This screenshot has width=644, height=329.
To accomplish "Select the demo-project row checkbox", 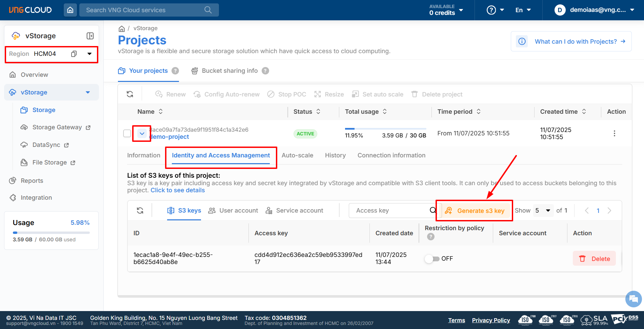I will [127, 133].
